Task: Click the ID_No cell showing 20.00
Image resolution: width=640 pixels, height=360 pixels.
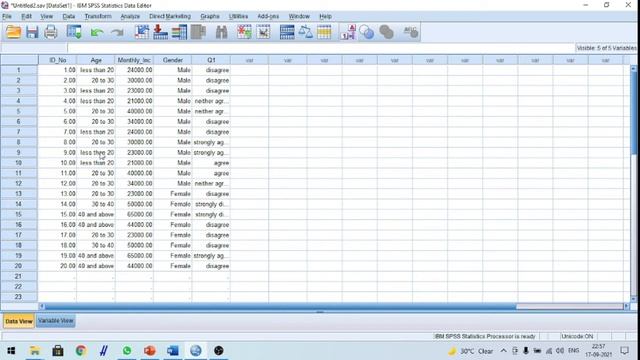Action: [x=57, y=266]
